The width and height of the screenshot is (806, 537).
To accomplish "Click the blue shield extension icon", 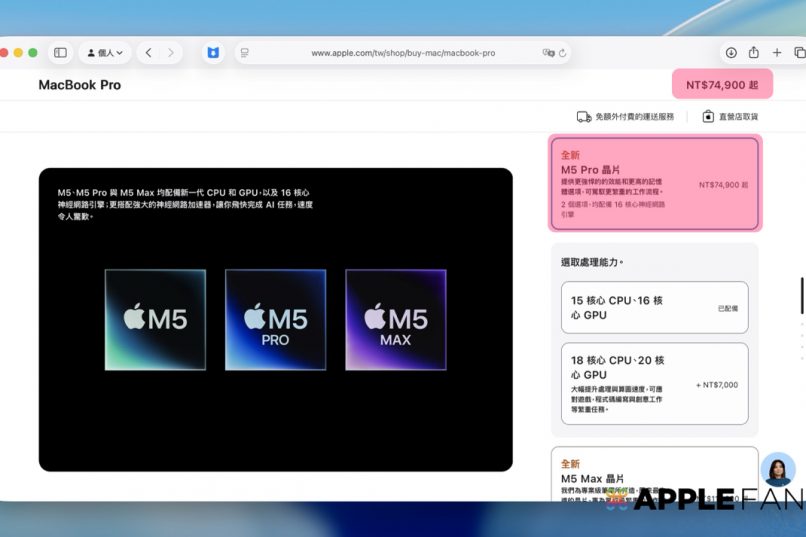I will pyautogui.click(x=213, y=53).
